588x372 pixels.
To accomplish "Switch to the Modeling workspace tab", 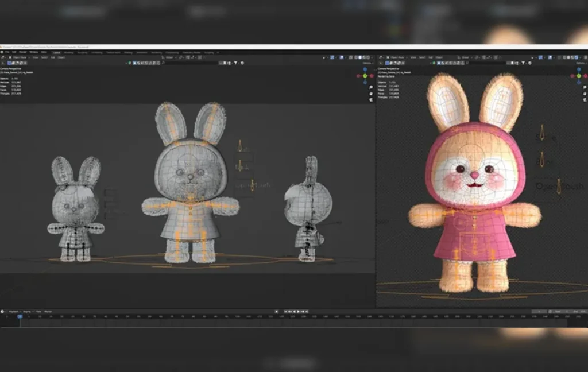I will 68,52.
